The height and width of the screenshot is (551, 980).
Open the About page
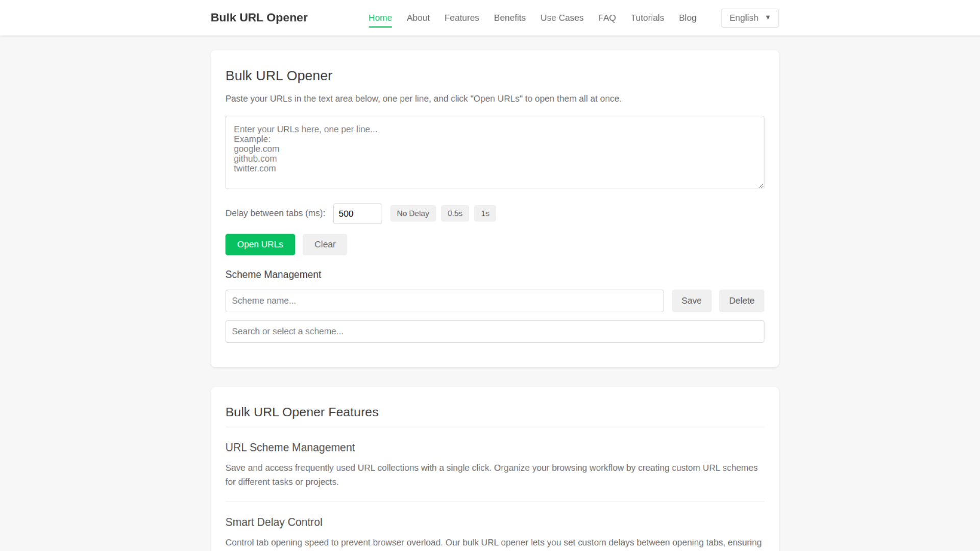(418, 18)
